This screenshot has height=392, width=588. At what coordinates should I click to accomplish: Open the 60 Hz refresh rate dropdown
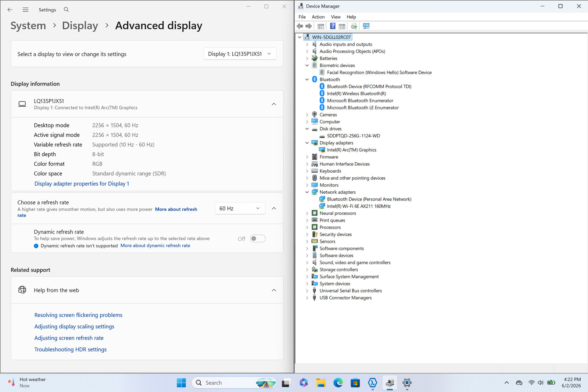coord(240,209)
